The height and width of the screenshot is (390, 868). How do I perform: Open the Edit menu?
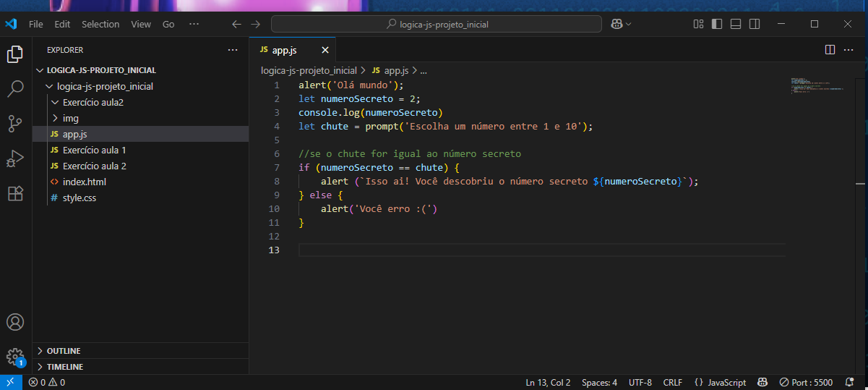point(62,24)
